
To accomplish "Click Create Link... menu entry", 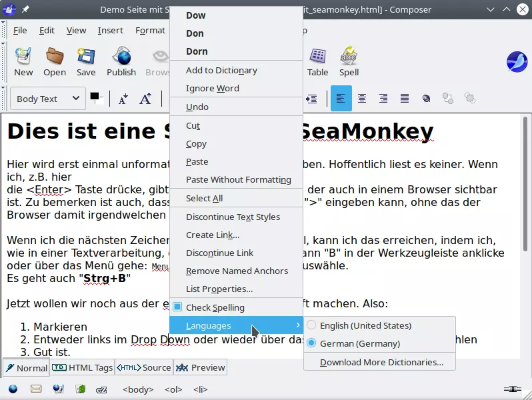I will (x=236, y=235).
